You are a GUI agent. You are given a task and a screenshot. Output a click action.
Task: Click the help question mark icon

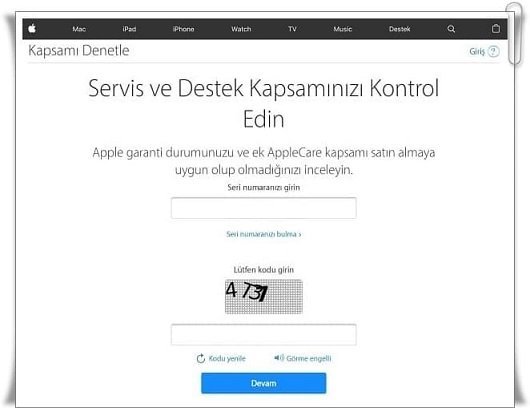[493, 51]
